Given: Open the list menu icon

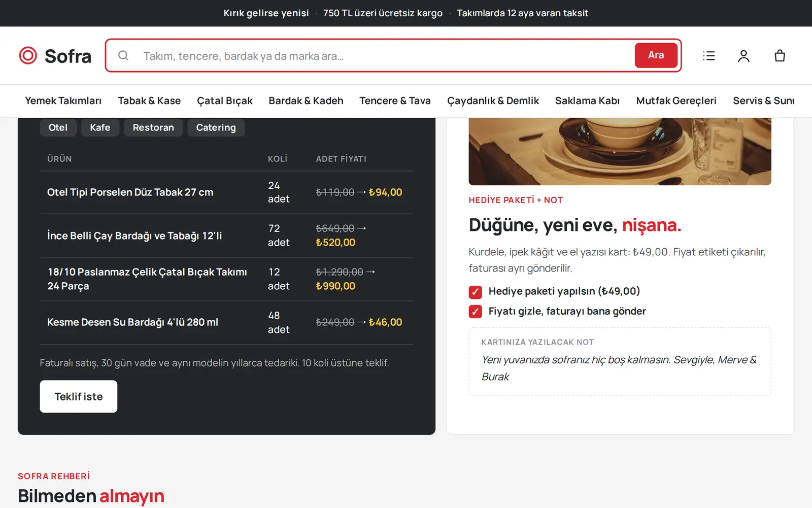Looking at the screenshot, I should (709, 56).
